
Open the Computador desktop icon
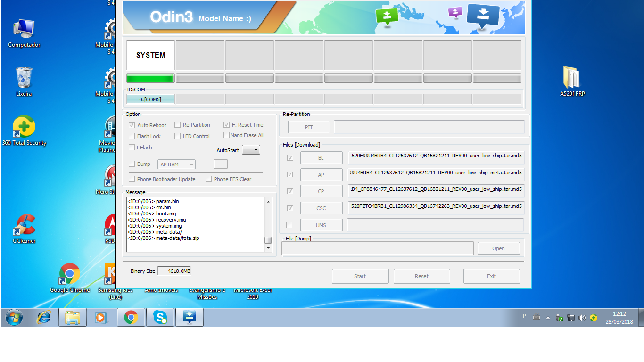(x=24, y=33)
